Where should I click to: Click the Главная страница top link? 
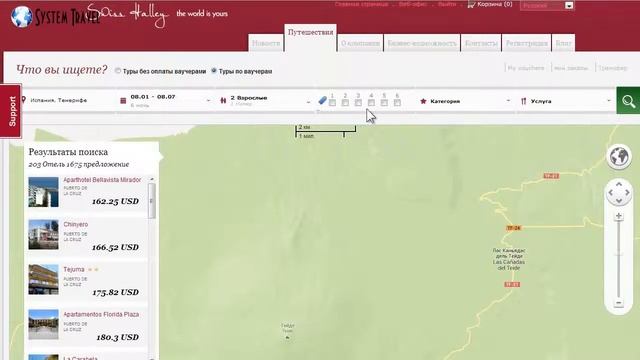361,4
